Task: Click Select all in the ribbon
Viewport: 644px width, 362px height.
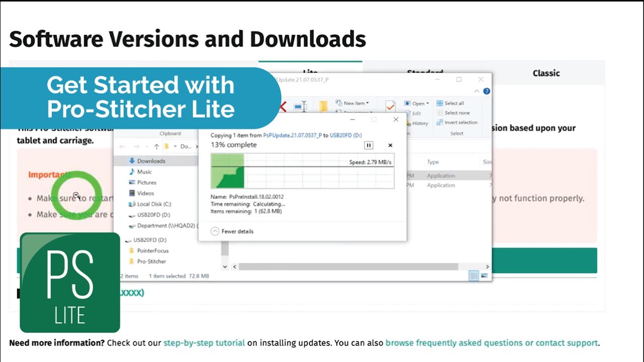Action: [450, 103]
